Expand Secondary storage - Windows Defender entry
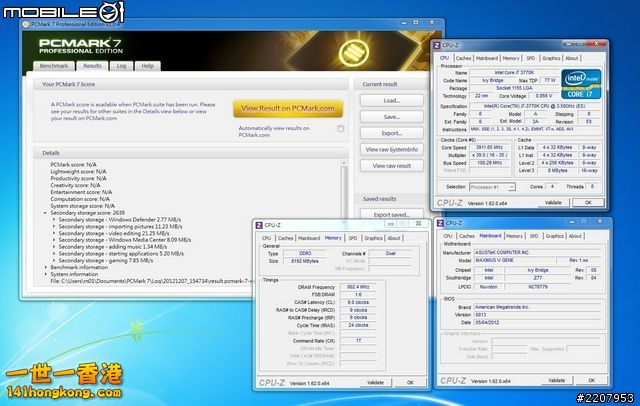Viewport: 640px width, 406px height. [x=53, y=220]
